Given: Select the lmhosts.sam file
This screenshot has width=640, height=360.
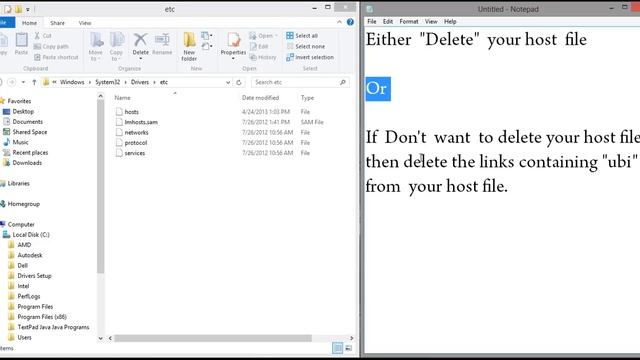Looking at the screenshot, I should point(141,122).
